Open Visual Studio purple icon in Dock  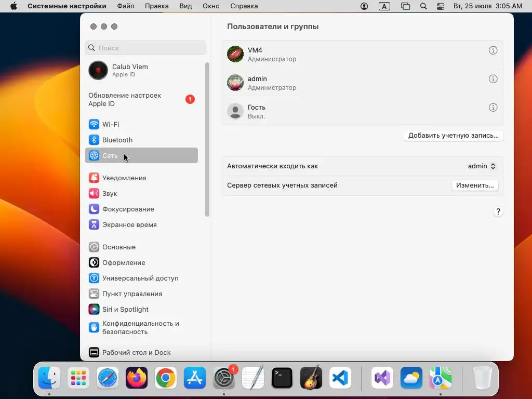pyautogui.click(x=382, y=378)
